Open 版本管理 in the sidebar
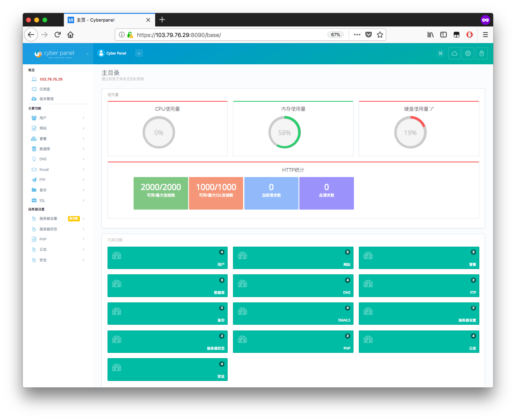The height and width of the screenshot is (420, 516). [x=46, y=99]
